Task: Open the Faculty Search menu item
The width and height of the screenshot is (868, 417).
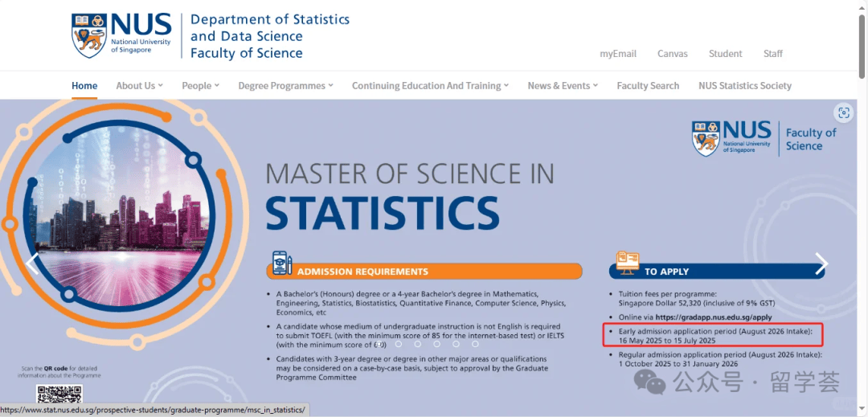Action: coord(648,86)
